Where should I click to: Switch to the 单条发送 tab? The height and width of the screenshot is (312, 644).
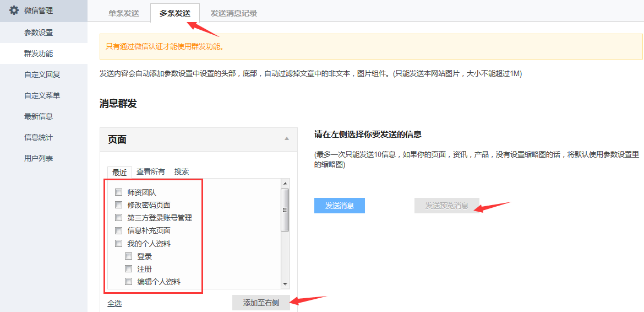coord(124,13)
